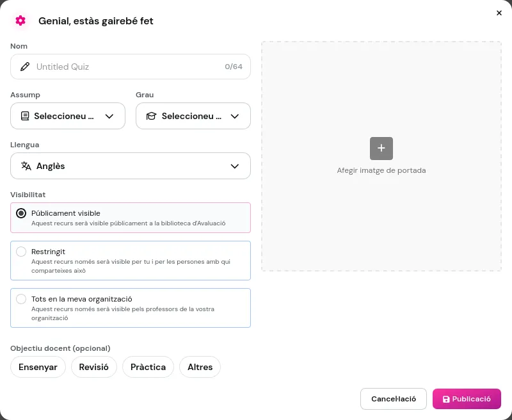Screen dimensions: 512x420
Task: Expand the Llengua dropdown showing Anglès
Action: (235, 166)
